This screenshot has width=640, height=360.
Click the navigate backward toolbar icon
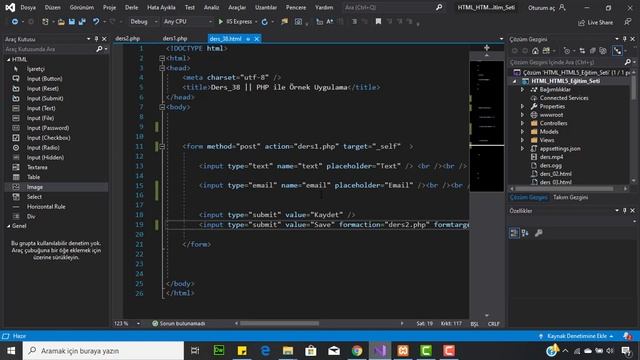pos(15,22)
